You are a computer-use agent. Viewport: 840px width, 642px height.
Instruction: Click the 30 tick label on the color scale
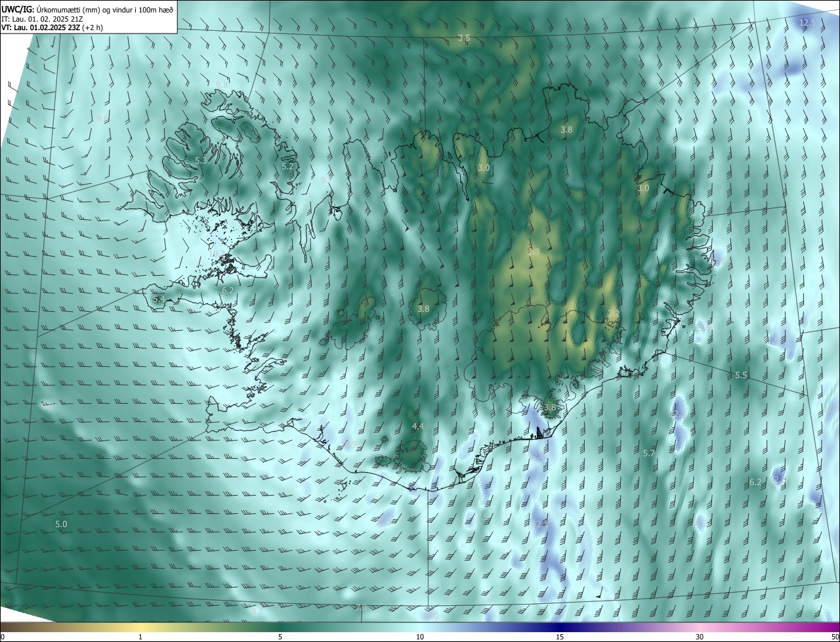point(700,637)
